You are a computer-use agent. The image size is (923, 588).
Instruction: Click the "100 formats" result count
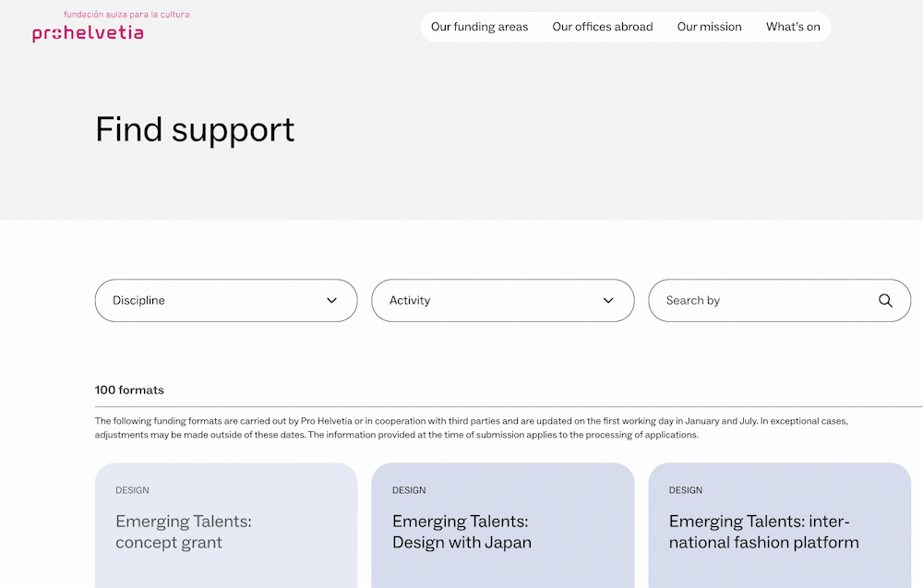pos(129,390)
